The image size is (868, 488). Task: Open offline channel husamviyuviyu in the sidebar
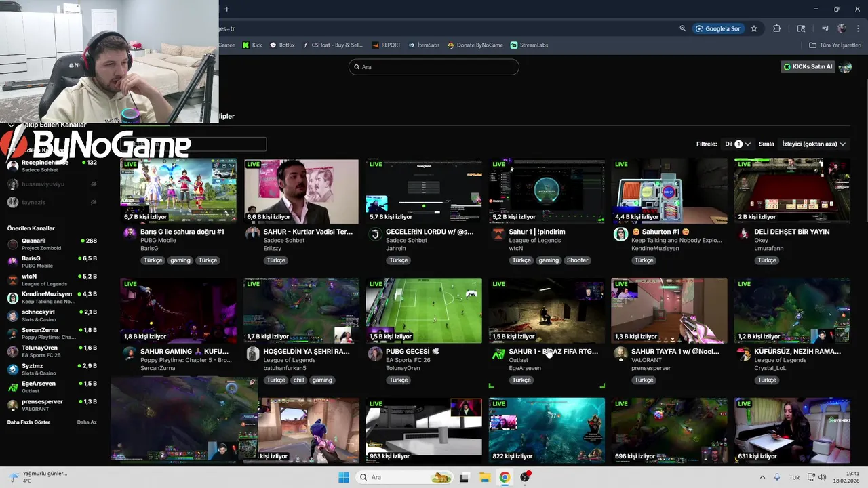52,184
